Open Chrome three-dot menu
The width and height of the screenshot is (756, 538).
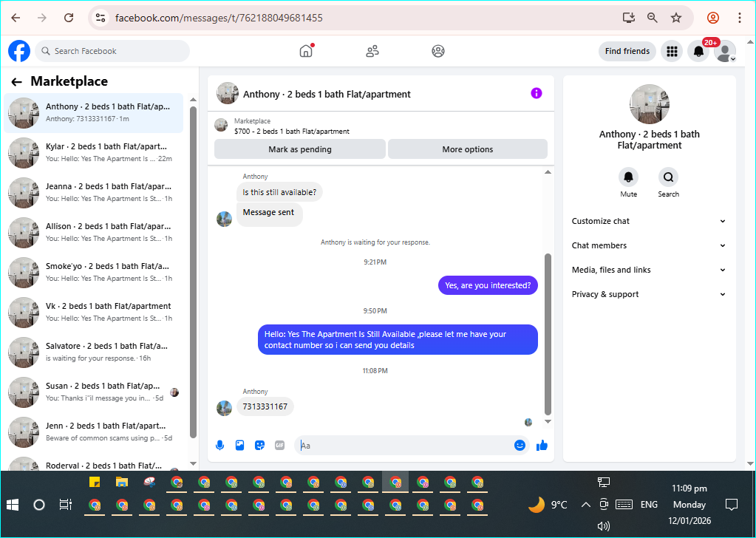[739, 18]
